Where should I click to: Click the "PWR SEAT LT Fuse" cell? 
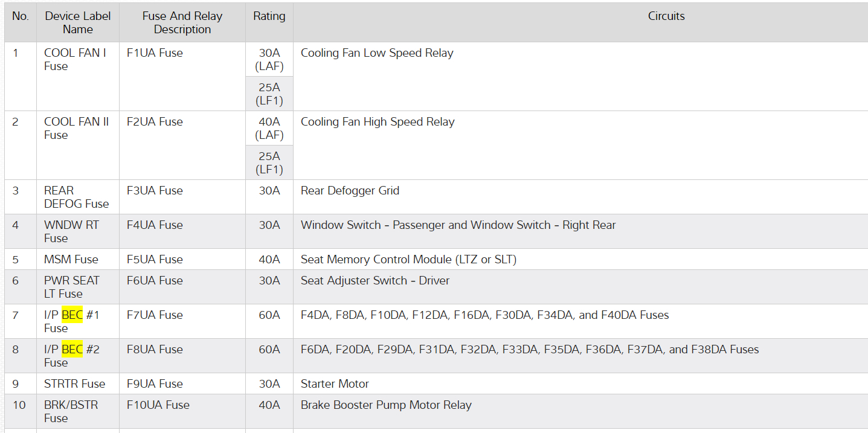pos(71,287)
